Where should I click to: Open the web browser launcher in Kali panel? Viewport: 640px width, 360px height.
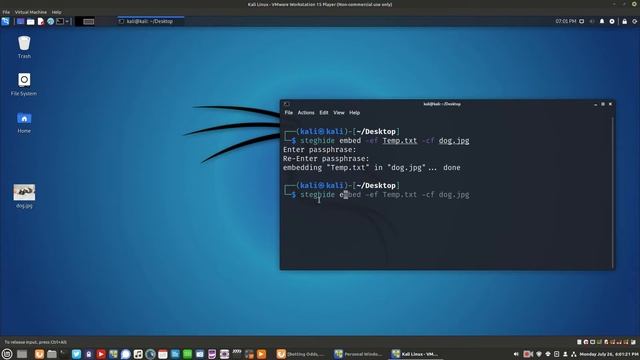point(50,21)
